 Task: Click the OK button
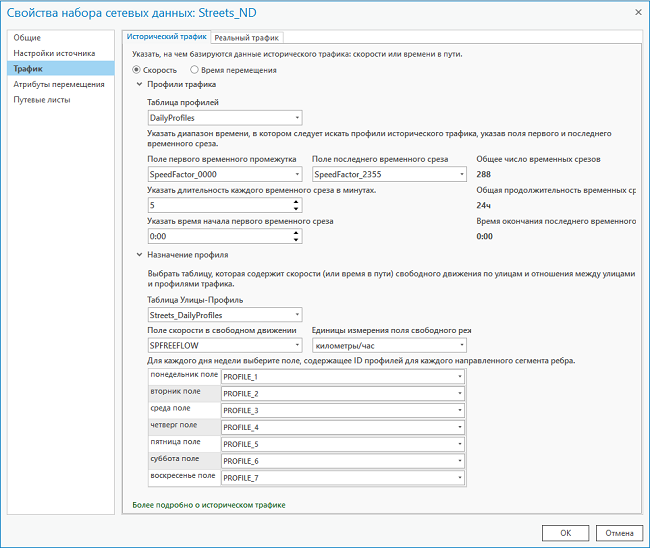tap(565, 532)
